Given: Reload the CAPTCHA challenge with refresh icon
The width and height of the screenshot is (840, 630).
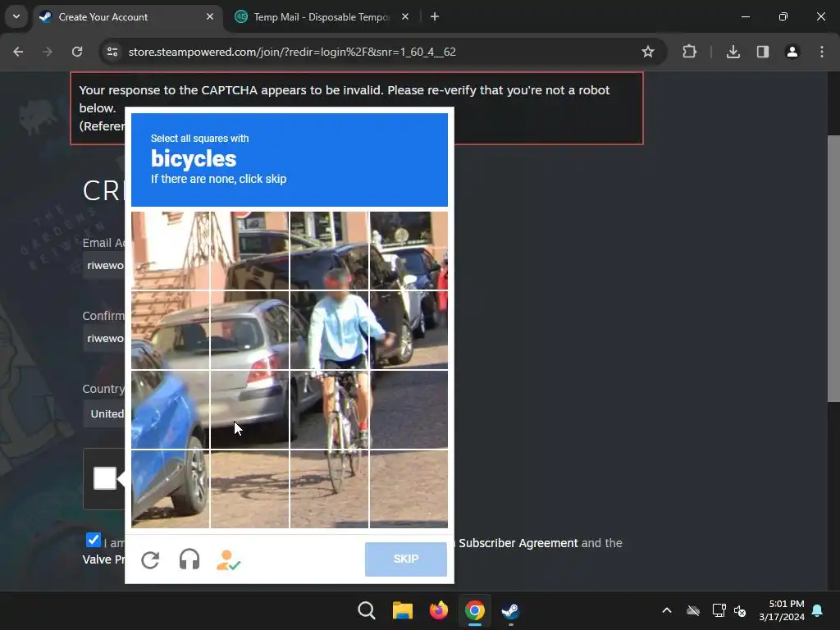Looking at the screenshot, I should (x=151, y=559).
